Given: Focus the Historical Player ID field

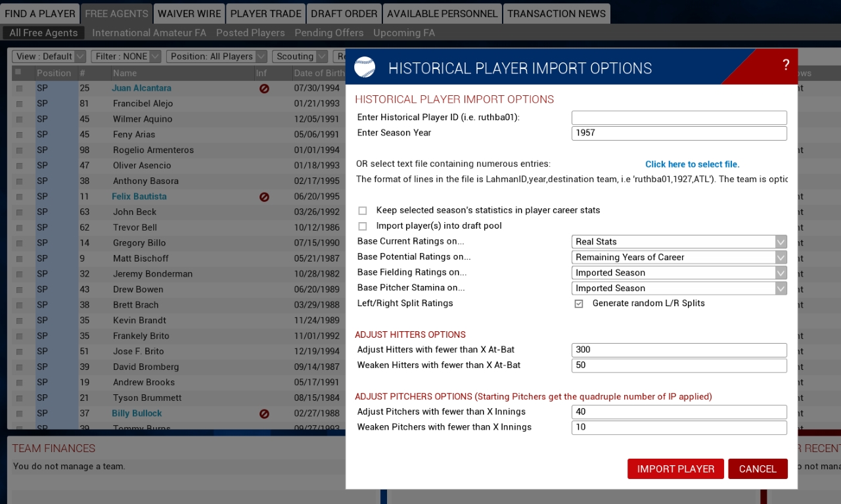Looking at the screenshot, I should (679, 118).
